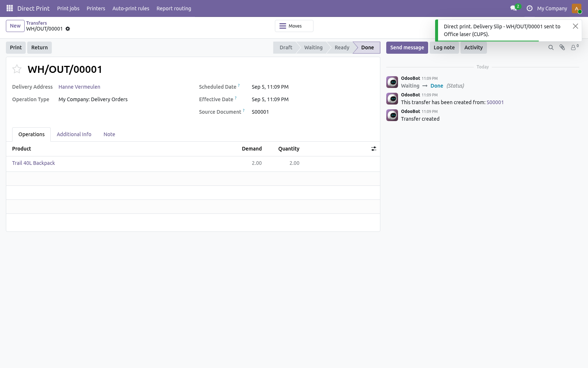
Task: Click the user avatar icon
Action: point(576,8)
